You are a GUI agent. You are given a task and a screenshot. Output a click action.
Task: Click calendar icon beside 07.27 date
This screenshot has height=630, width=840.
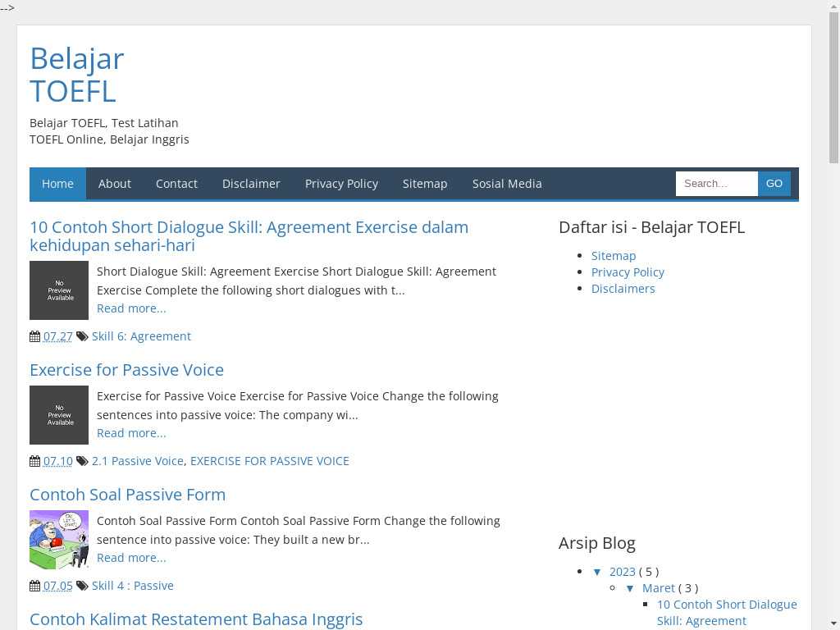tap(34, 336)
